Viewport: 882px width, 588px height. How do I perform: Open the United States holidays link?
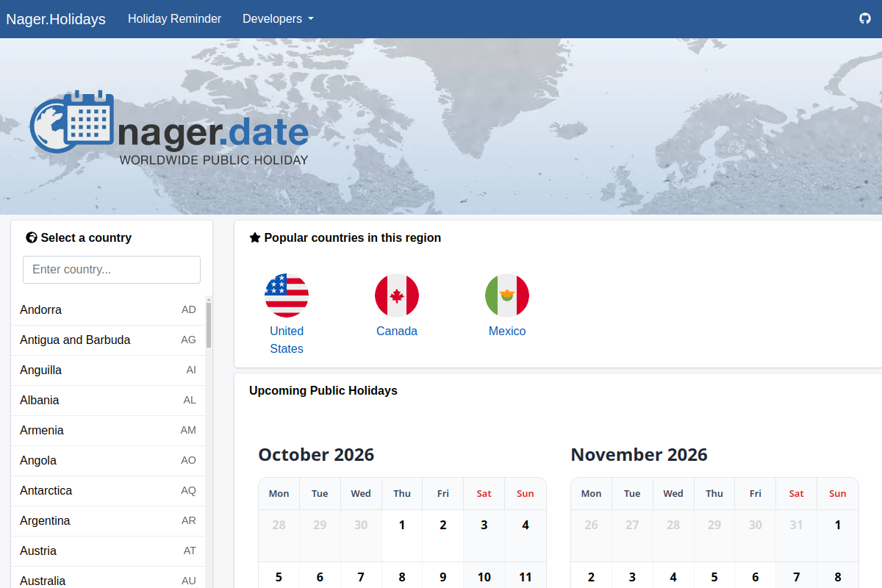coord(287,340)
